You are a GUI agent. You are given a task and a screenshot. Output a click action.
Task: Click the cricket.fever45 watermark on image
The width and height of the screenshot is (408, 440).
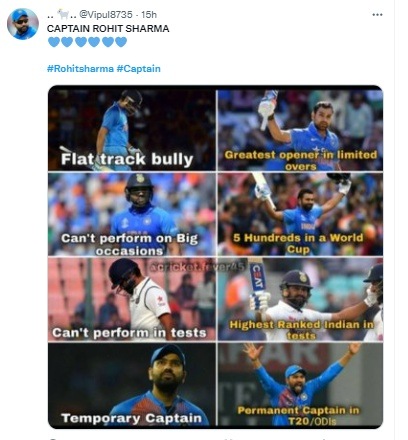[x=198, y=267]
